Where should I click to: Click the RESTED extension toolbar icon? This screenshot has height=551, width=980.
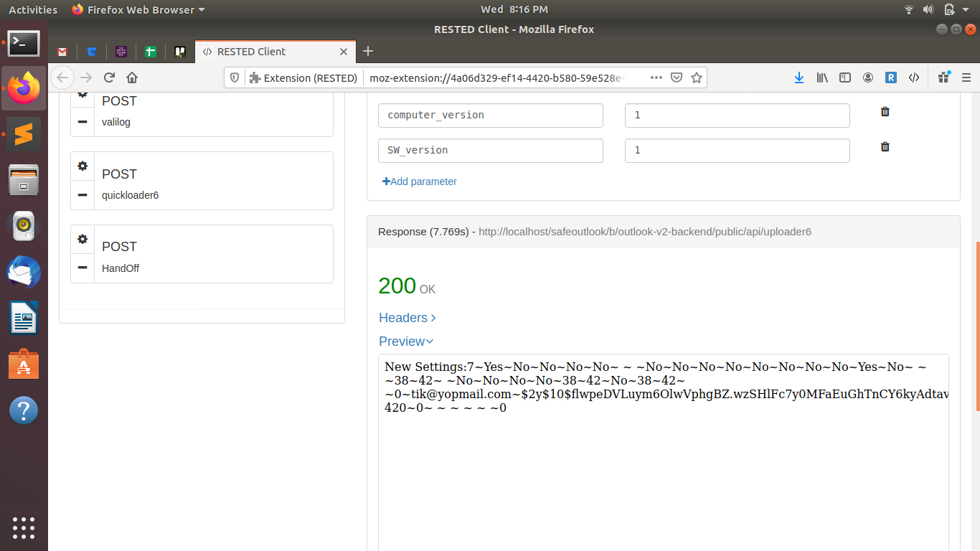click(x=890, y=77)
